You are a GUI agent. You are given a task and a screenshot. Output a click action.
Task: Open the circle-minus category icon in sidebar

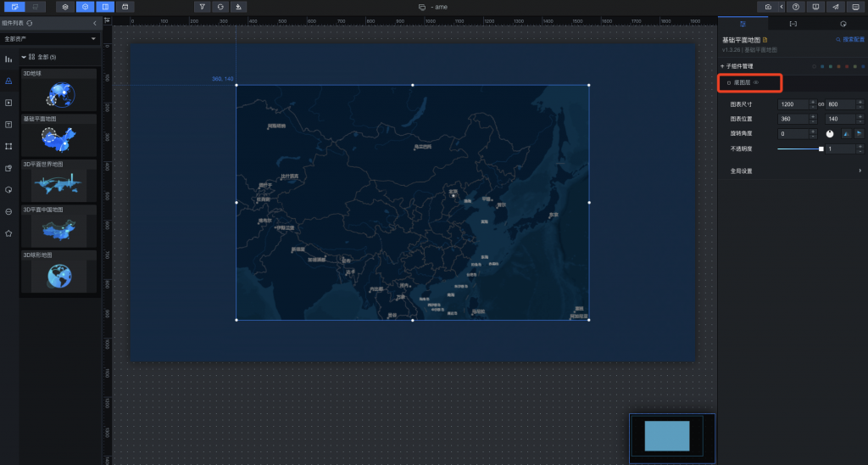click(8, 212)
